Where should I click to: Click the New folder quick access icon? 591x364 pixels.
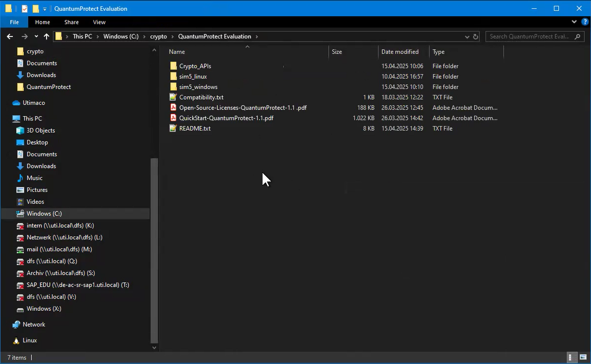pyautogui.click(x=35, y=8)
